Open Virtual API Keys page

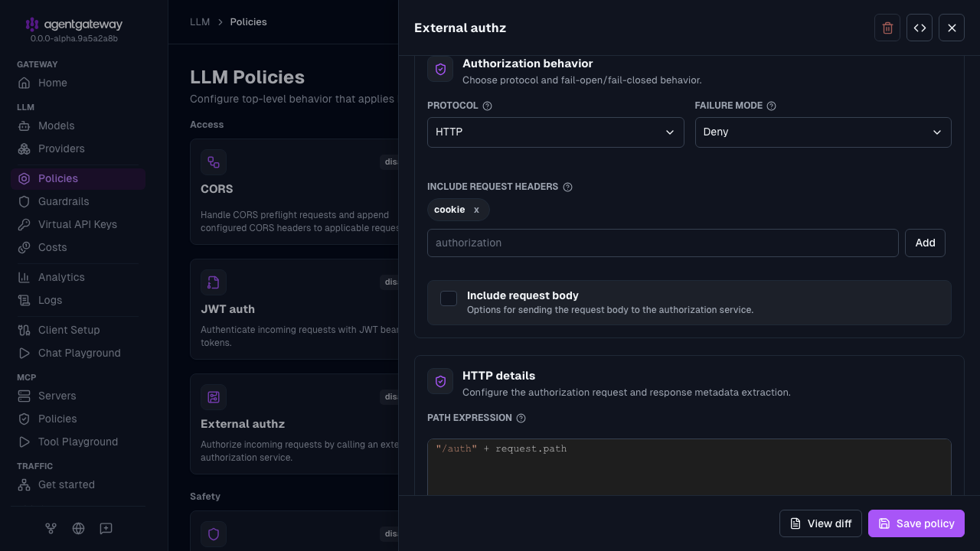78,224
